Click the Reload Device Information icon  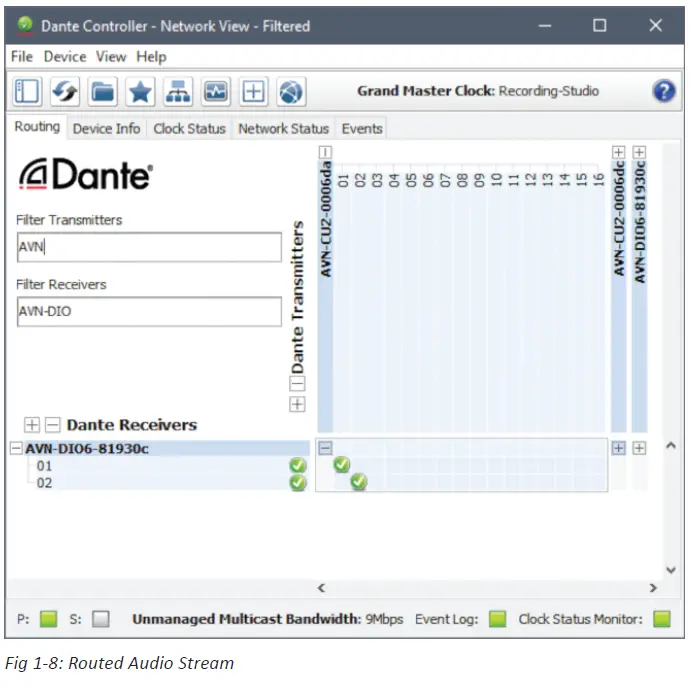point(65,92)
